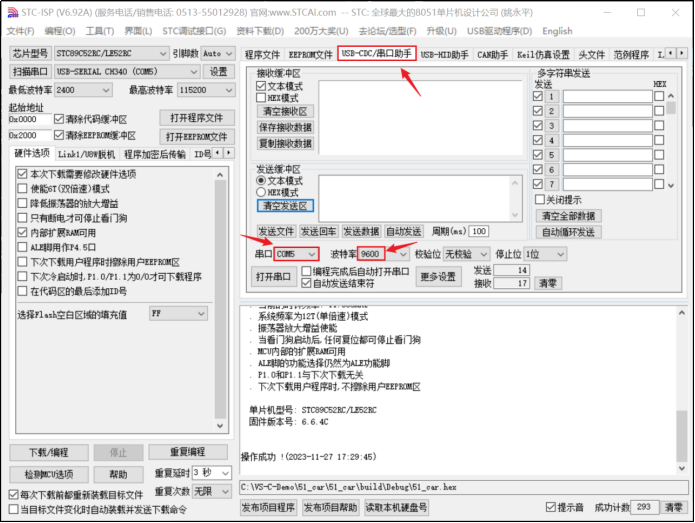
Task: Toggle 文本模式 in receive buffer
Action: pos(261,86)
